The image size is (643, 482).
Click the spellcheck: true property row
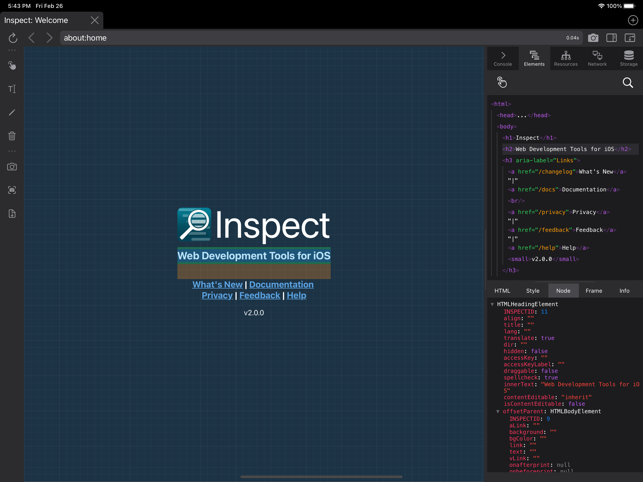tap(531, 377)
